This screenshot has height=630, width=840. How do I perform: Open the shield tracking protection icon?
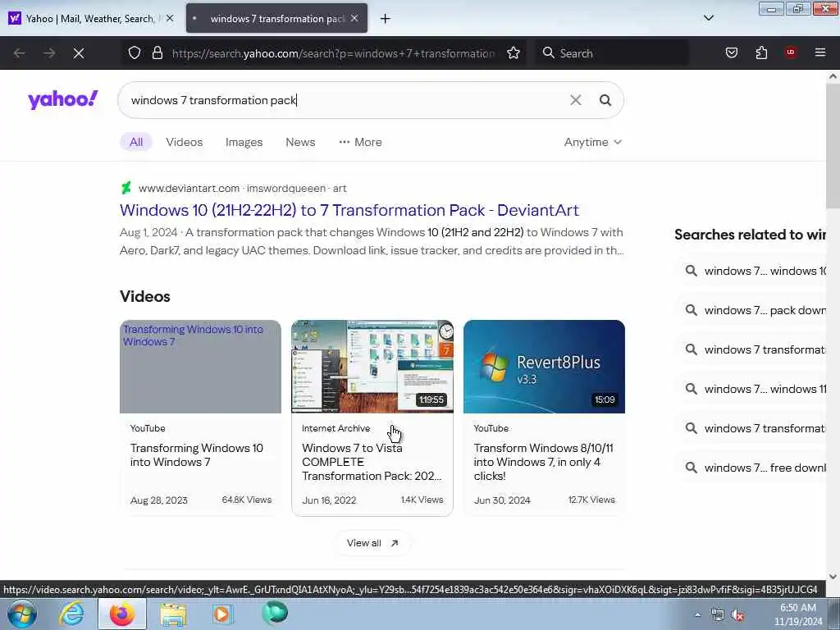pos(135,53)
